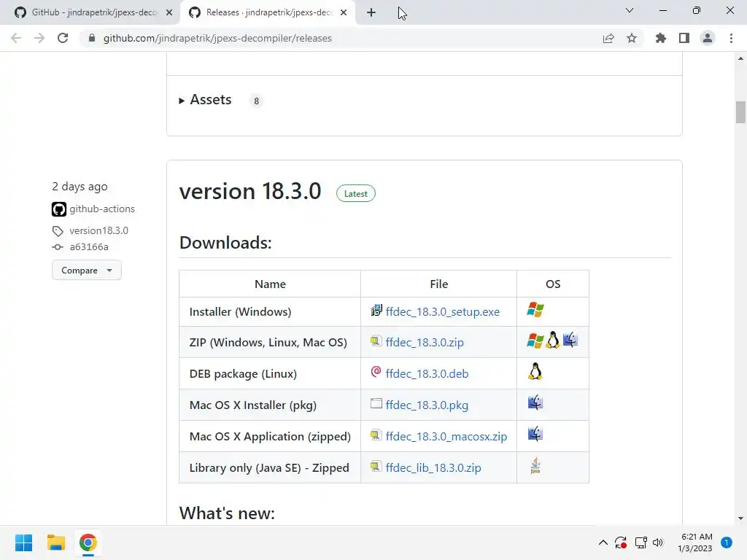Click the penguin icon in DEB package row
747x560 pixels.
(535, 371)
